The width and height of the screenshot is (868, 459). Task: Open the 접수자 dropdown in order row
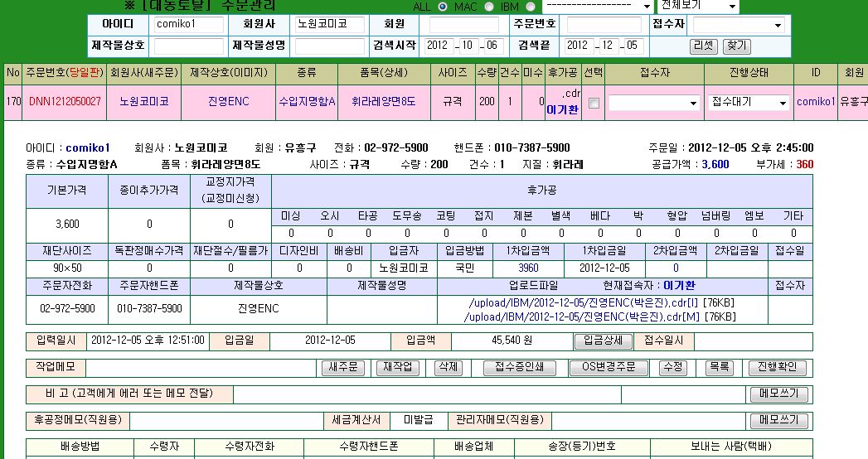pyautogui.click(x=654, y=103)
